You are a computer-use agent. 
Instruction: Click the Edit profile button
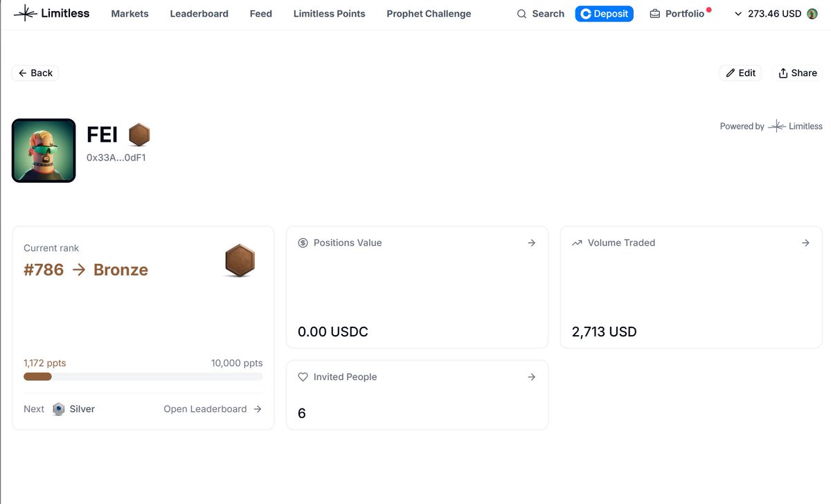coord(740,73)
